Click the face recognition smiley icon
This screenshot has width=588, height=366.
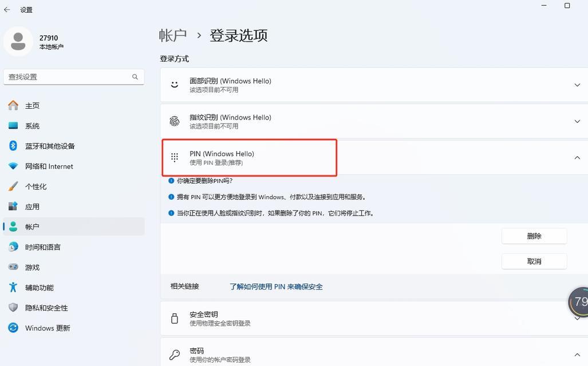175,85
